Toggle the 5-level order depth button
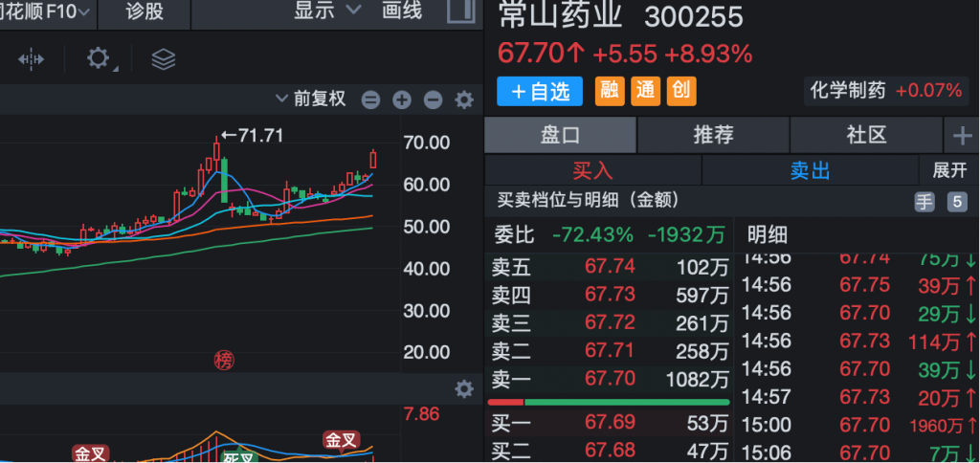This screenshot has width=980, height=463. [956, 201]
